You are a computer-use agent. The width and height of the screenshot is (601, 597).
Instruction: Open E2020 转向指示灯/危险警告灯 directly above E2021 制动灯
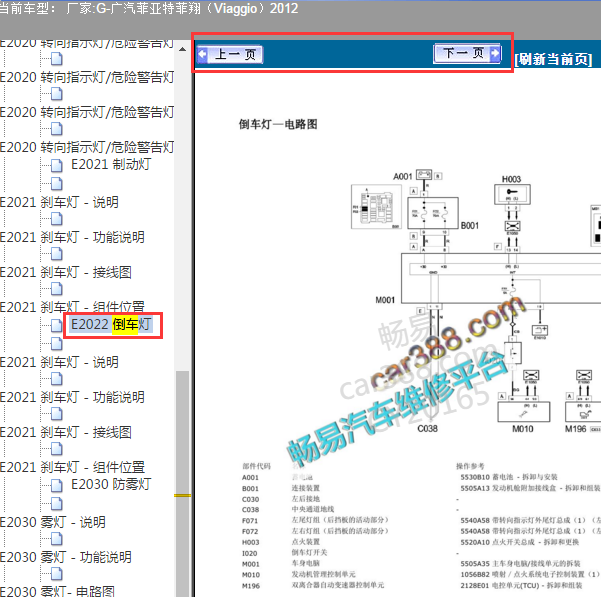pos(87,147)
